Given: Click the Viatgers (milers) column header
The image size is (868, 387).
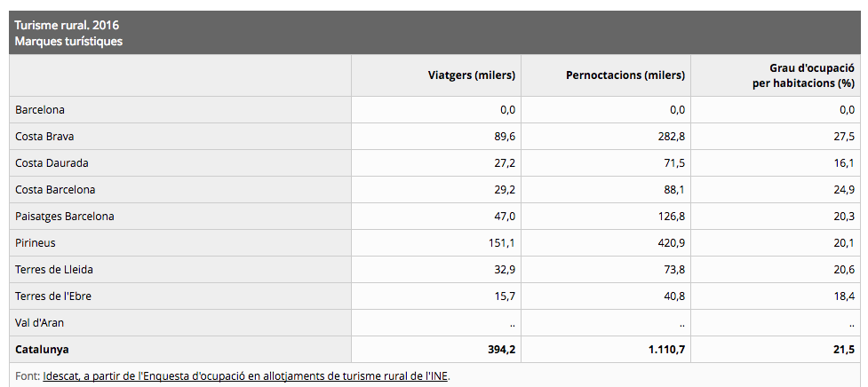Looking at the screenshot, I should [x=471, y=75].
